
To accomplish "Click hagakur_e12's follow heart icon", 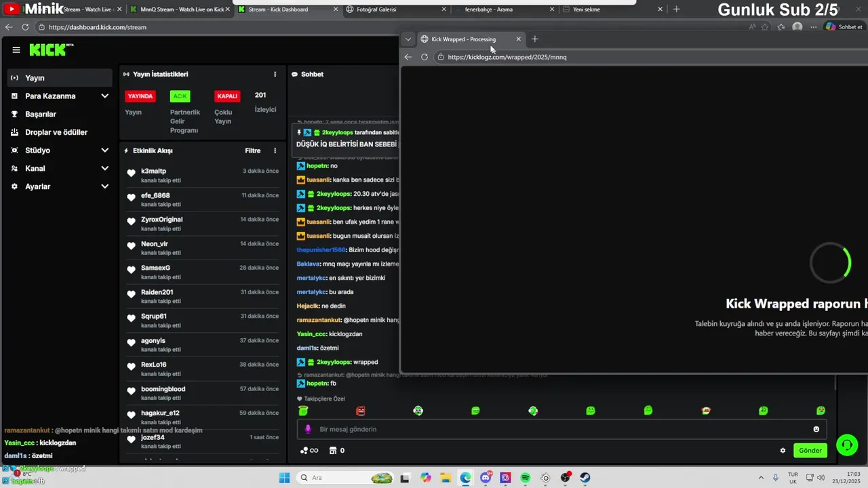I will pyautogui.click(x=132, y=415).
